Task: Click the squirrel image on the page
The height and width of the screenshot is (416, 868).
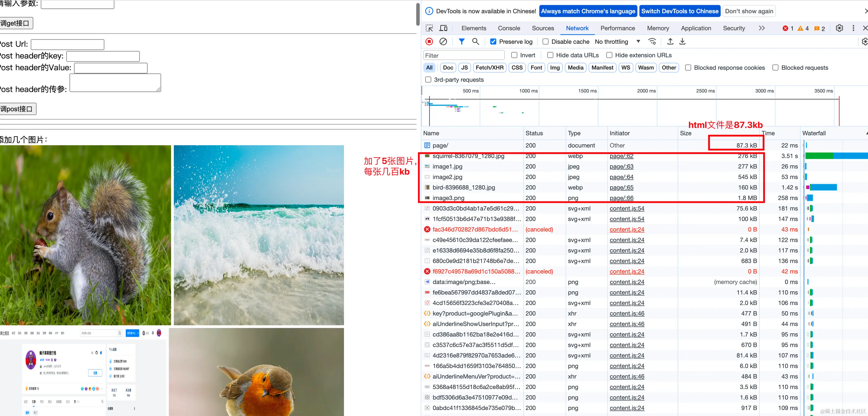Action: pos(86,235)
